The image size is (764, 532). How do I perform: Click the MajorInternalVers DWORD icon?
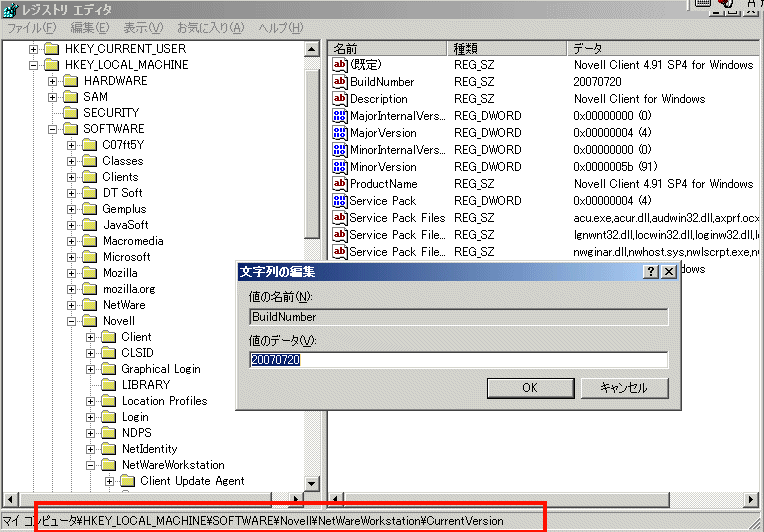click(x=340, y=115)
